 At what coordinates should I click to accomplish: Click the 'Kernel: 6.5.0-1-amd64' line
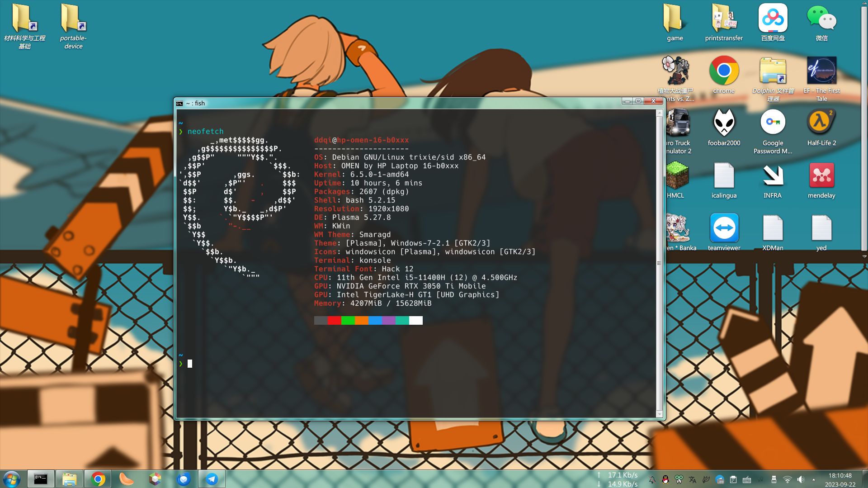[361, 175]
